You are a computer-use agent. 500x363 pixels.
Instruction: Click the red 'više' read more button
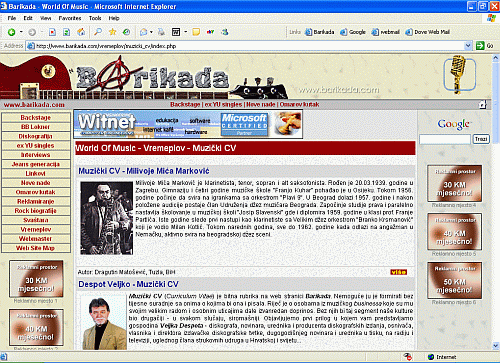pos(398,272)
